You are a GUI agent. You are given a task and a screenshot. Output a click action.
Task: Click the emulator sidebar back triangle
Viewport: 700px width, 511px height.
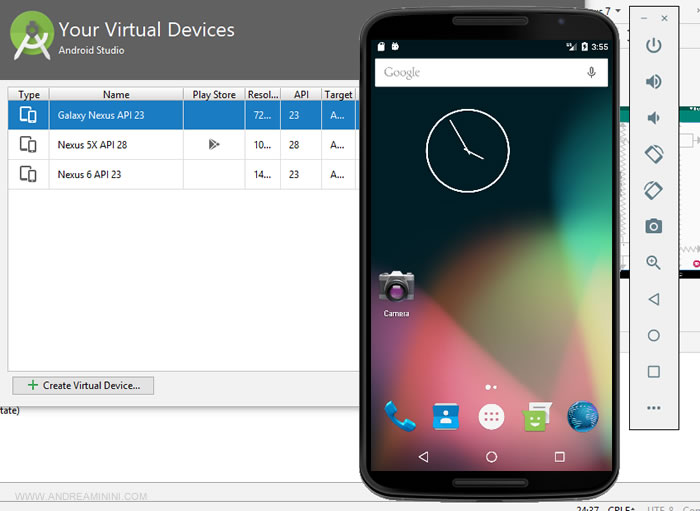pos(654,299)
